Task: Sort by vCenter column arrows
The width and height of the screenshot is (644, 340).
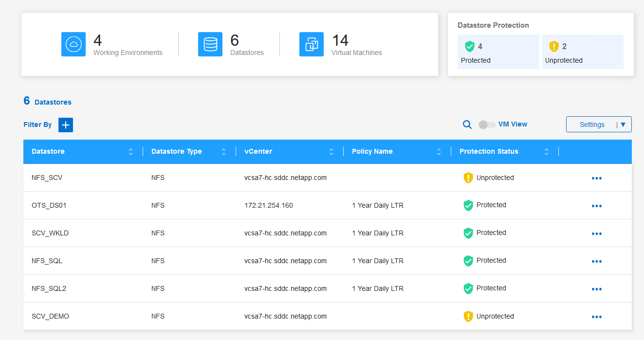Action: point(331,152)
